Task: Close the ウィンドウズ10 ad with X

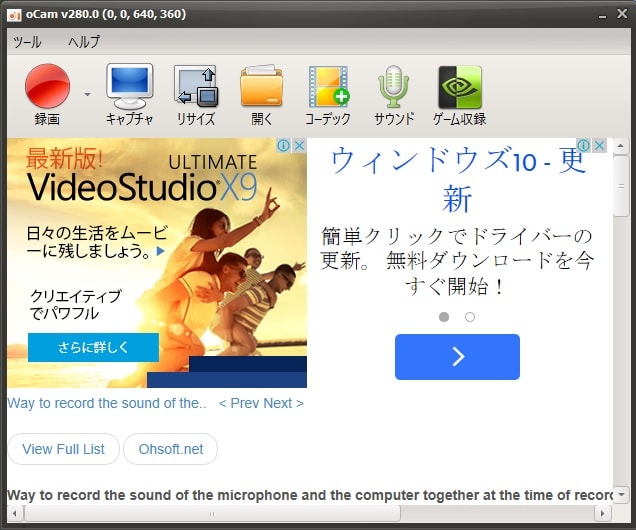Action: (x=599, y=145)
